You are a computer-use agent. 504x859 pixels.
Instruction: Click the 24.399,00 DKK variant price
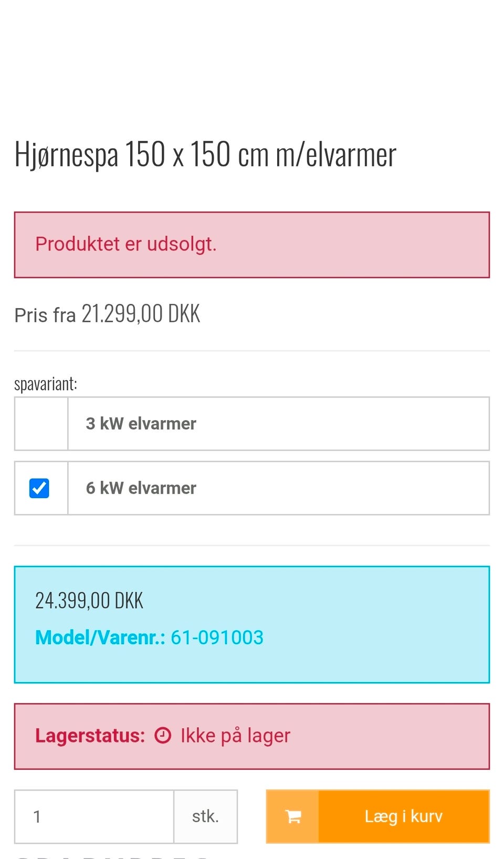[x=89, y=601]
